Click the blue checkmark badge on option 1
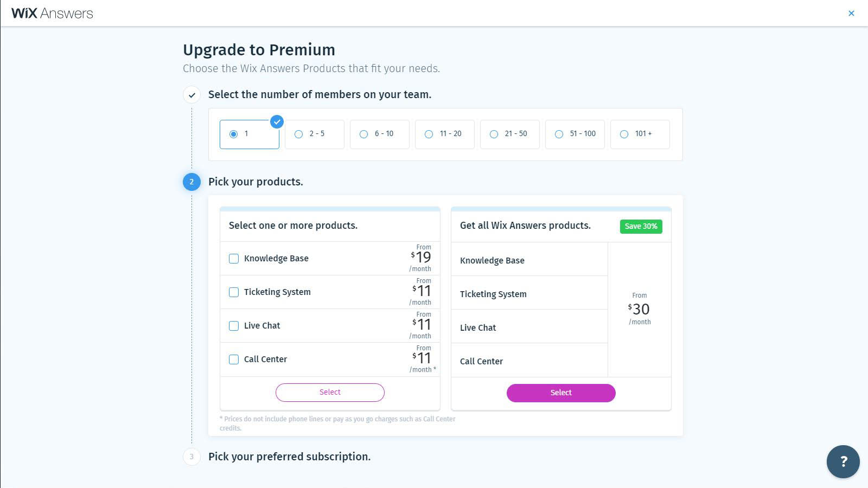This screenshot has height=488, width=868. tap(277, 122)
